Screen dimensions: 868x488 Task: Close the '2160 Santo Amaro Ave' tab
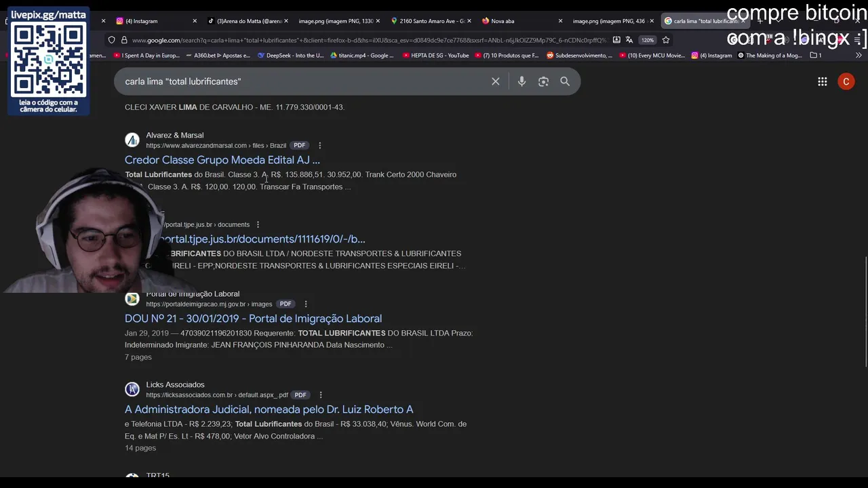[x=469, y=21]
